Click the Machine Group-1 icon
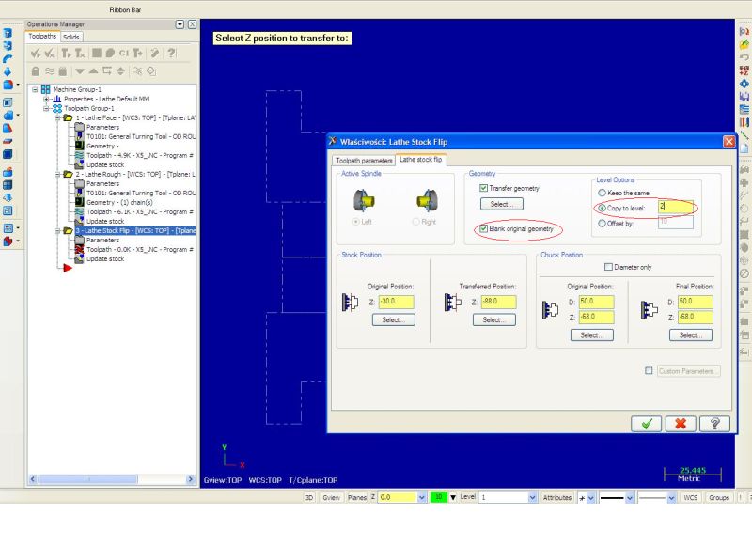The height and width of the screenshot is (560, 752). tap(45, 89)
